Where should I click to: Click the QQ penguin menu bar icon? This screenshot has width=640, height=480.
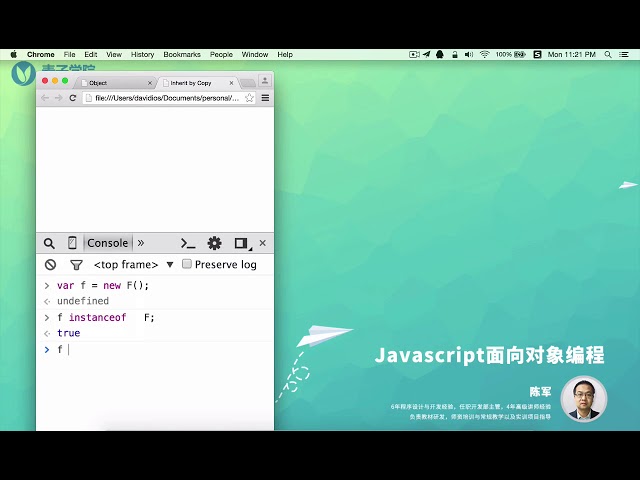[440, 54]
